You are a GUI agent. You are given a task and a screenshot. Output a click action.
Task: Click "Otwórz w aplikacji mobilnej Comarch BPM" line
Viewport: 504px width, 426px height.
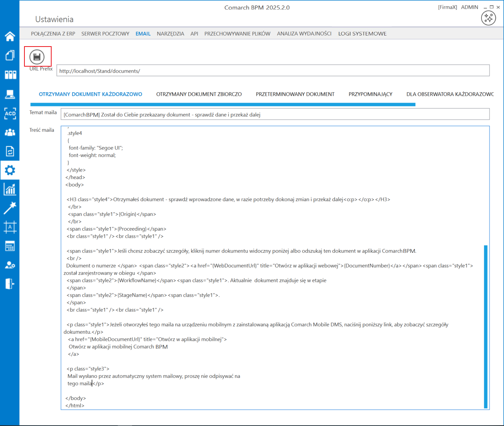(x=118, y=347)
